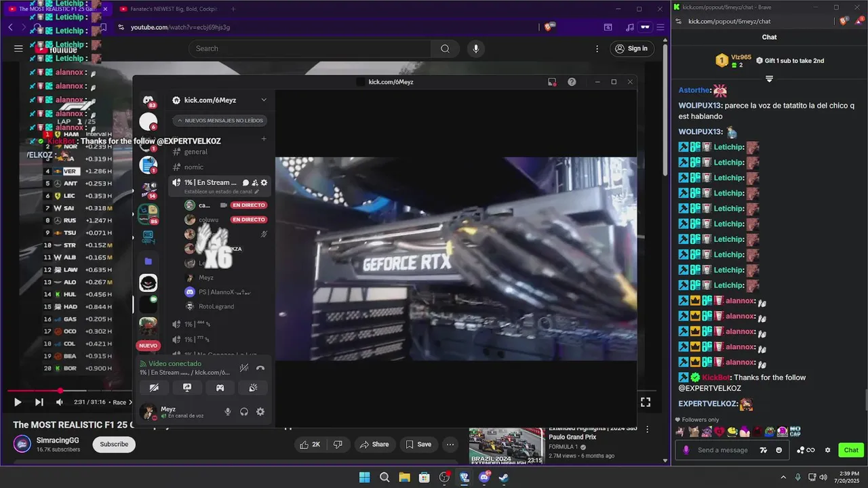Open Discord help question icon

pos(572,81)
